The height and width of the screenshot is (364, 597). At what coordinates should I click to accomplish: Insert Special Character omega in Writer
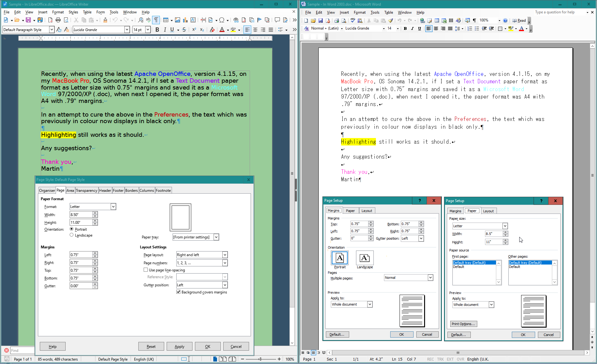point(222,20)
